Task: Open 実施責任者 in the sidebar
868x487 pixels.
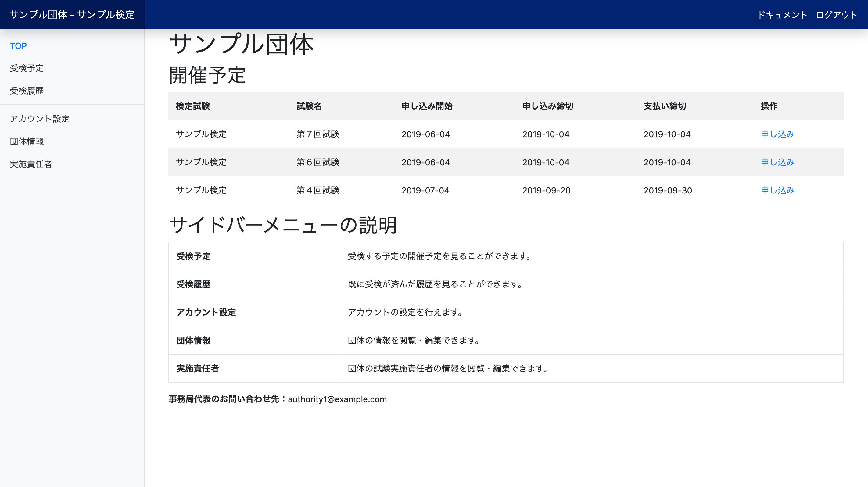Action: click(31, 164)
